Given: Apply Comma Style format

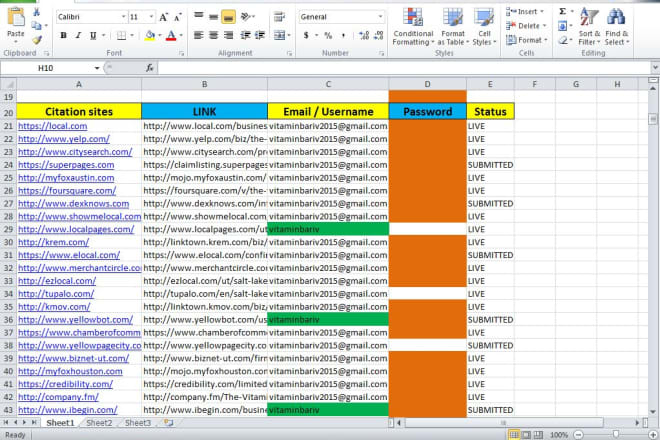Looking at the screenshot, I should click(x=343, y=36).
